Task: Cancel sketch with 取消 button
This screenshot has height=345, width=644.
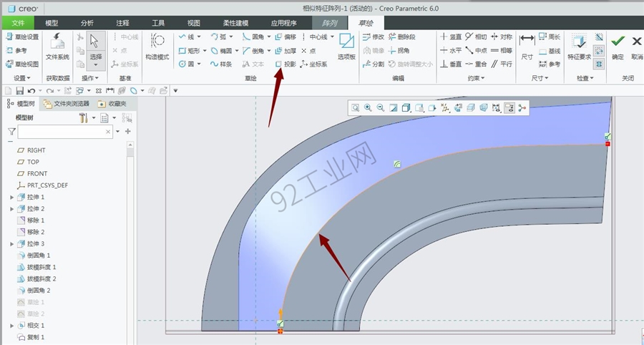Action: [x=637, y=47]
